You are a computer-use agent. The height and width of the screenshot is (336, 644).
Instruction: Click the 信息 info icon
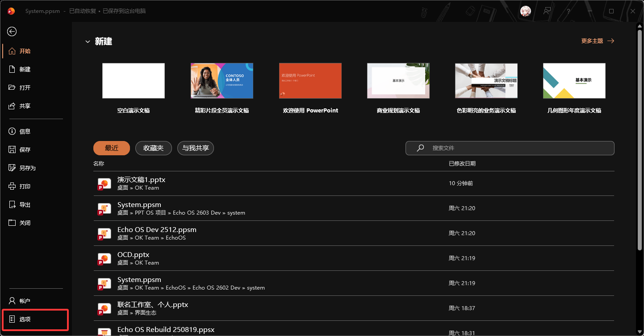[x=12, y=131]
